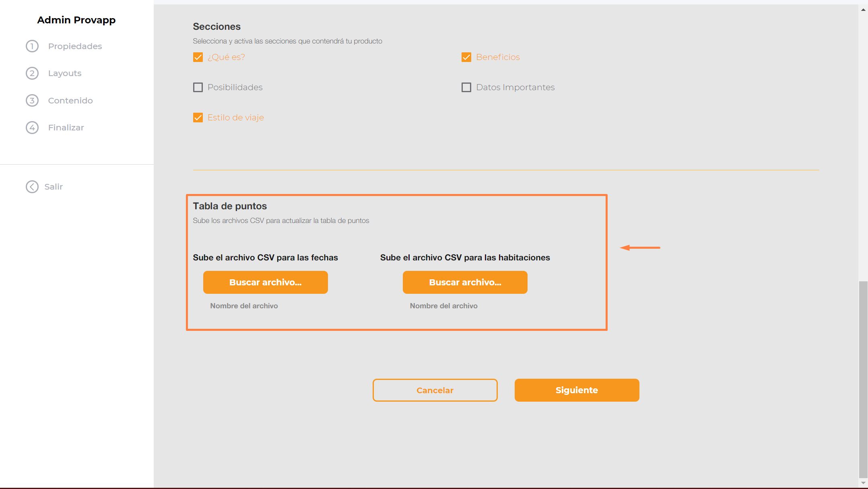Go to the Layouts step

[x=65, y=73]
